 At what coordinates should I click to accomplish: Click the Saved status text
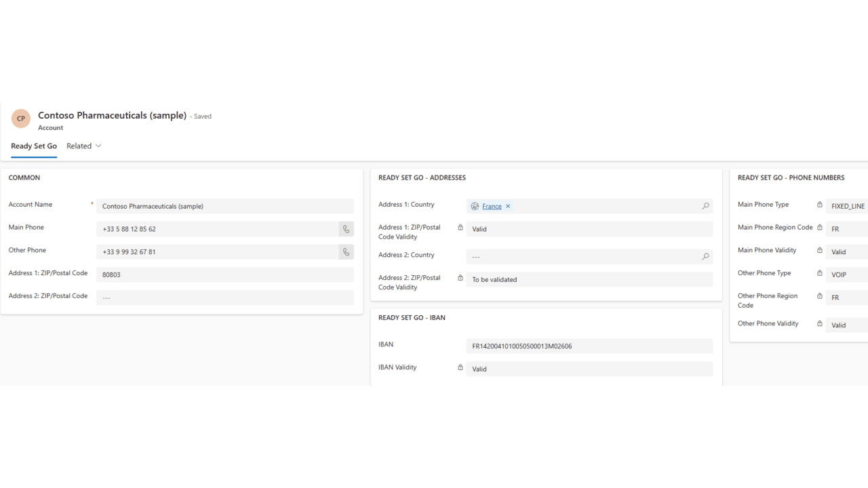(x=201, y=117)
